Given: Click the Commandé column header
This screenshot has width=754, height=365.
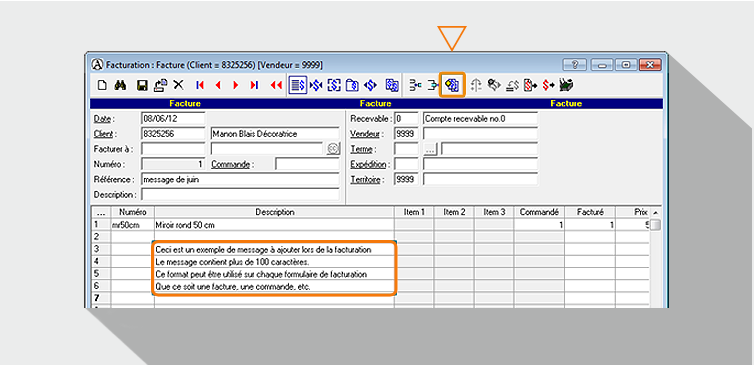Looking at the screenshot, I should click(540, 212).
